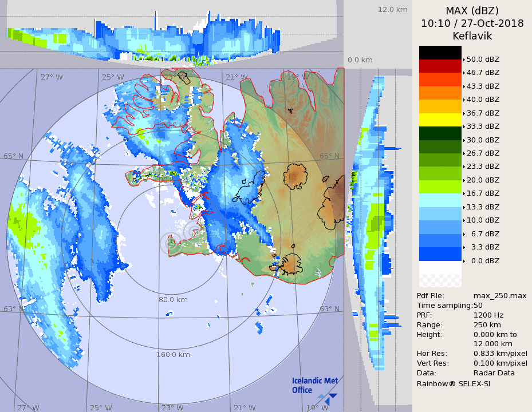Click the max_250.max Pdf file value
Screen dimensions: 532x412
pos(499,295)
